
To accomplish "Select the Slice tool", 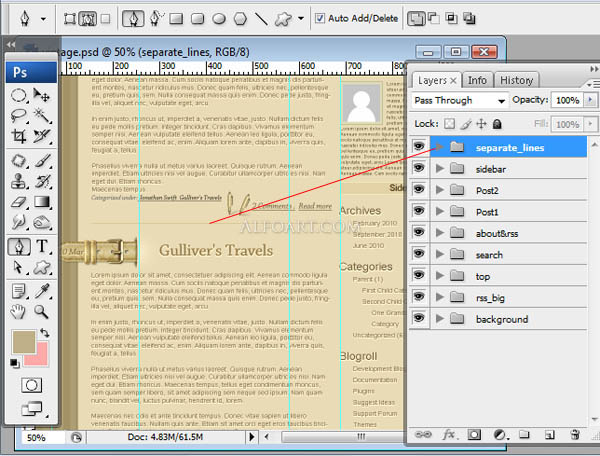I will point(42,136).
